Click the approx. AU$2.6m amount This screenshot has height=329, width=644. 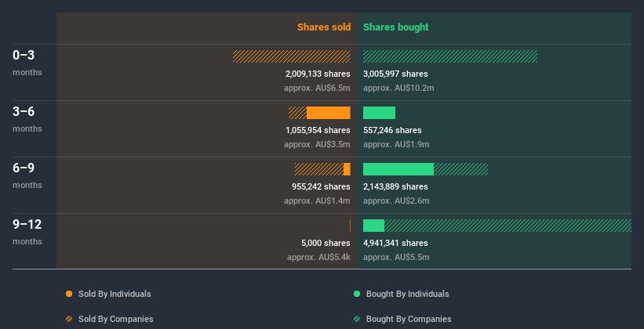click(396, 201)
